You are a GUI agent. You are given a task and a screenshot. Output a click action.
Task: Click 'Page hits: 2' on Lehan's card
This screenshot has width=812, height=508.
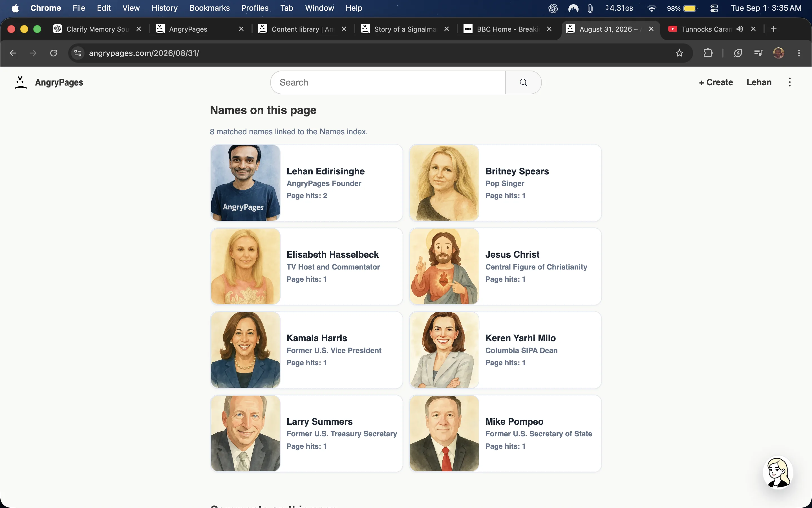click(x=307, y=196)
